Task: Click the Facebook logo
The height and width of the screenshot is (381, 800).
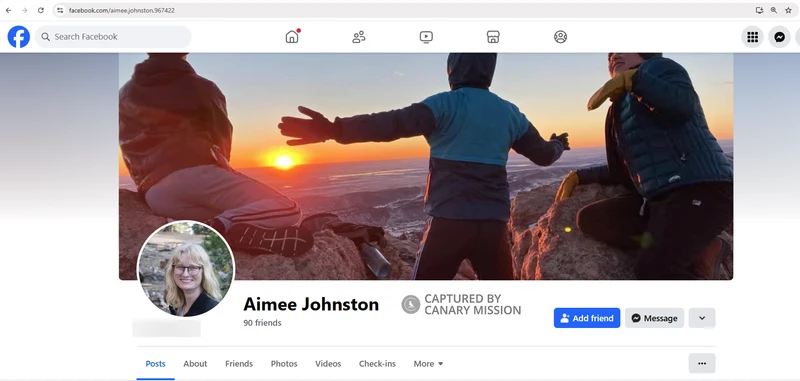Action: 19,37
